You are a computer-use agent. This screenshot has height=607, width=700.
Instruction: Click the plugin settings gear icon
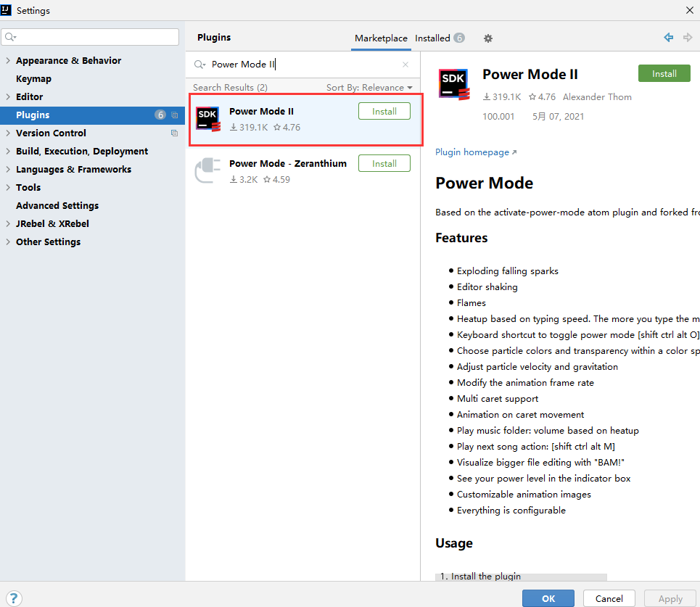(488, 38)
